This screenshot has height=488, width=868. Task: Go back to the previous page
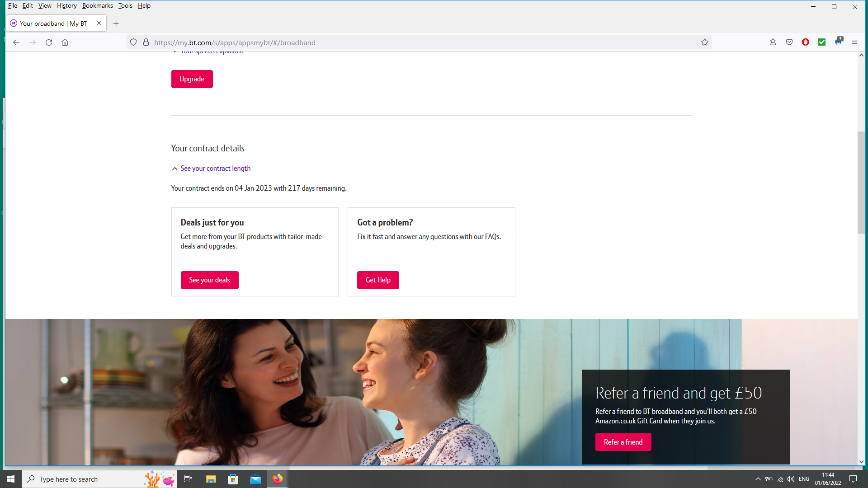16,42
